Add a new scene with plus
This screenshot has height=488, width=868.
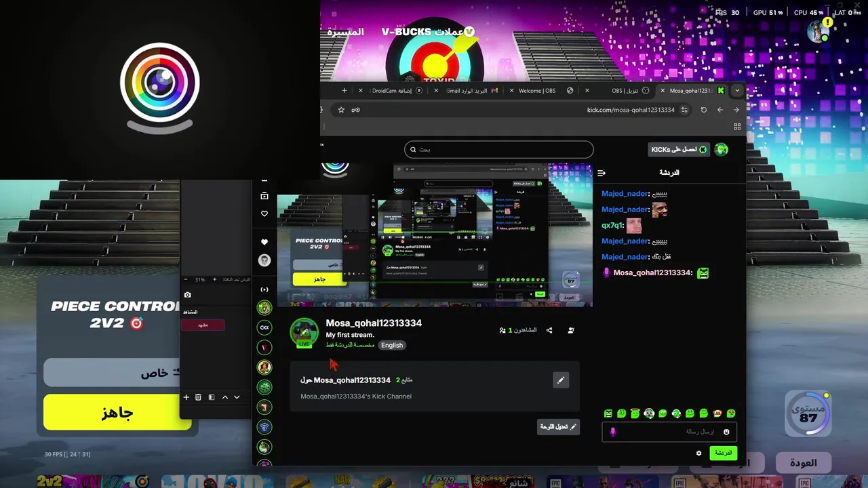186,397
